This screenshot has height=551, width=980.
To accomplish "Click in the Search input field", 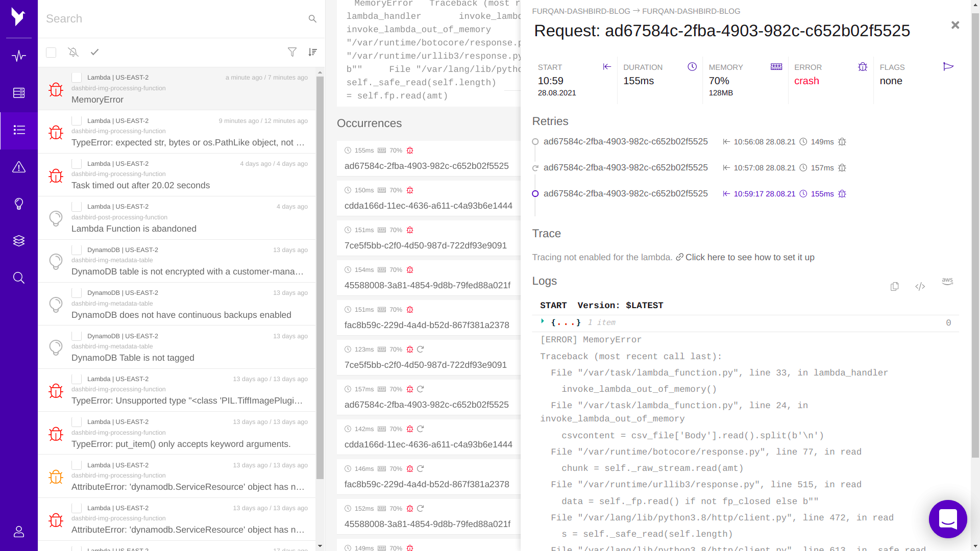I will click(174, 19).
